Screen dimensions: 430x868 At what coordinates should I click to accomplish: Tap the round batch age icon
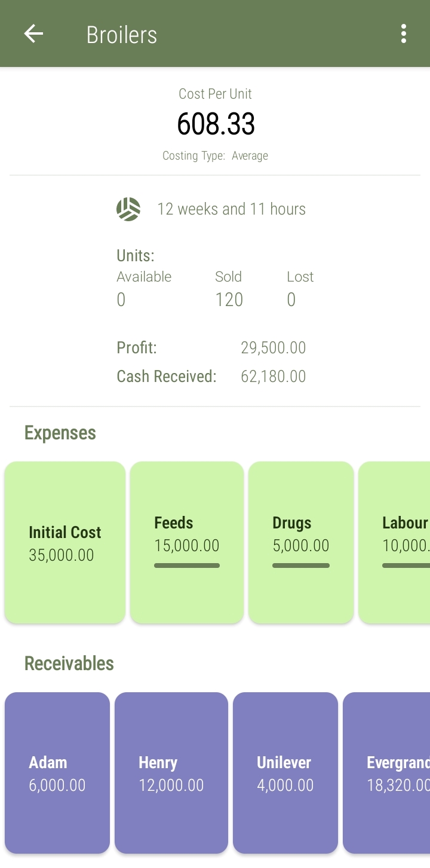tap(128, 209)
